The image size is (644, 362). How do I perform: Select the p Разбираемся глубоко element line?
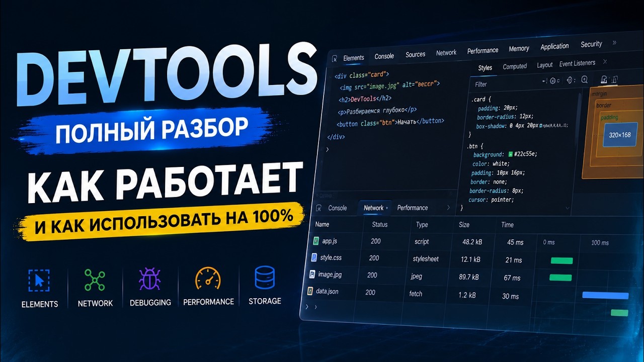[377, 110]
